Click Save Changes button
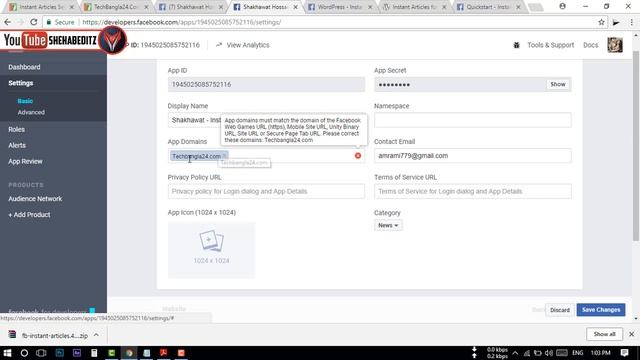 [x=601, y=310]
